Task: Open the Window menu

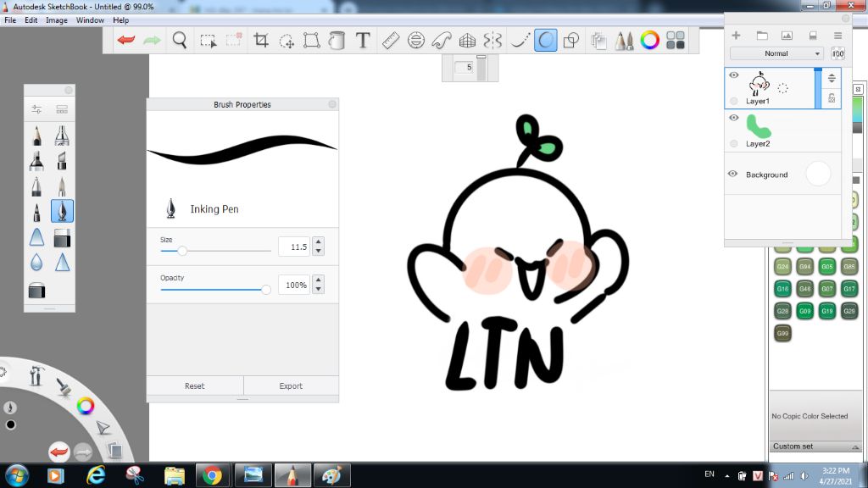Action: (90, 20)
